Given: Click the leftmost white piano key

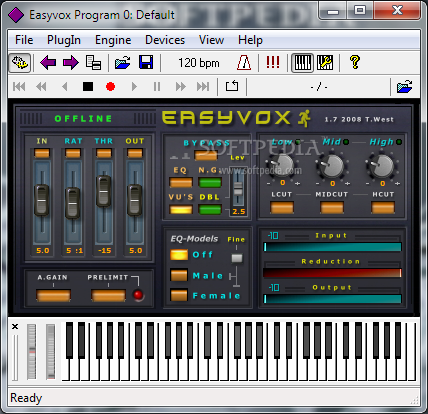Looking at the screenshot, I should (x=66, y=370).
